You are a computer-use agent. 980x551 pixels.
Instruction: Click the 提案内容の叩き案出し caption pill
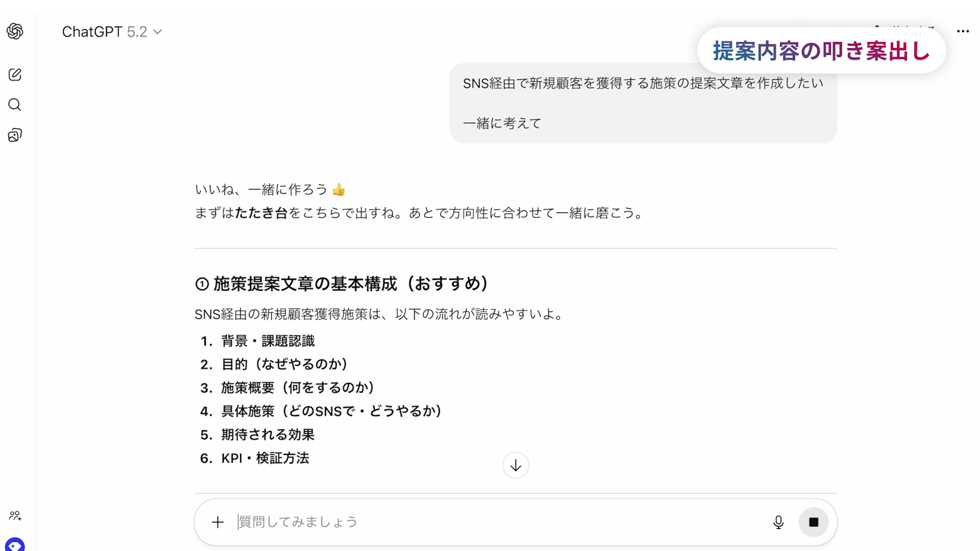(821, 51)
